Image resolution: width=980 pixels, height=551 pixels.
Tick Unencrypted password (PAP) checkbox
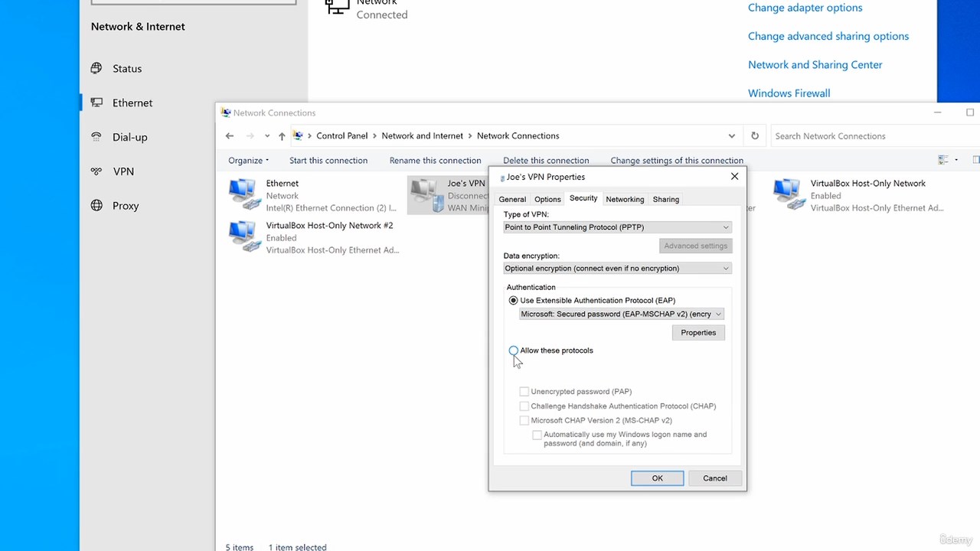(524, 392)
